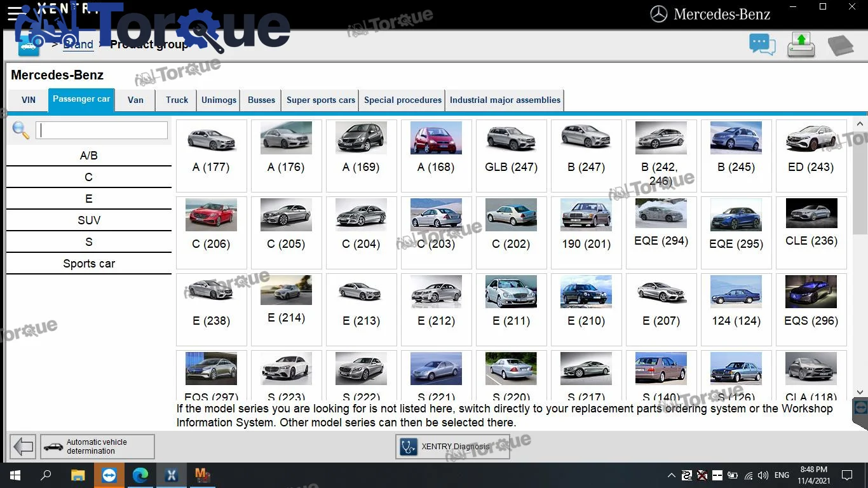This screenshot has width=868, height=488.
Task: Click the model list scrollbar down arrow
Action: click(861, 392)
